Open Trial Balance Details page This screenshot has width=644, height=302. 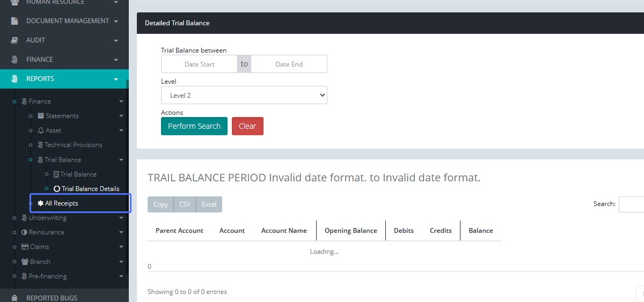(90, 189)
